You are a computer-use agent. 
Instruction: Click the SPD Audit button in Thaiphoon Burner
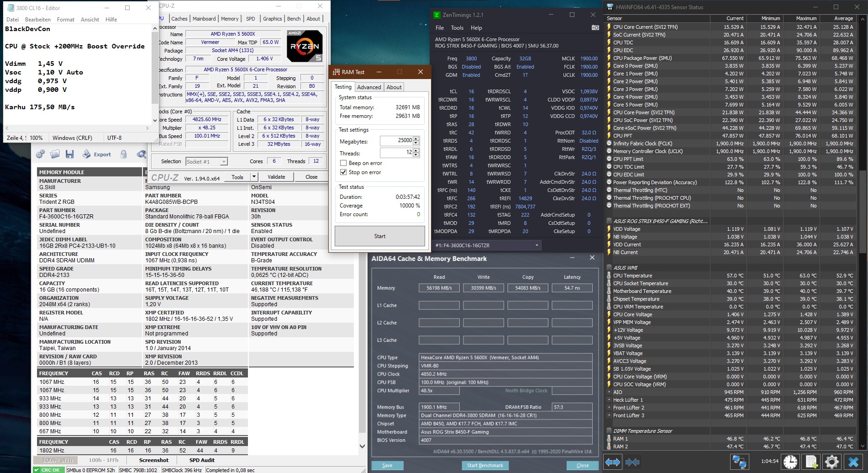click(202, 460)
